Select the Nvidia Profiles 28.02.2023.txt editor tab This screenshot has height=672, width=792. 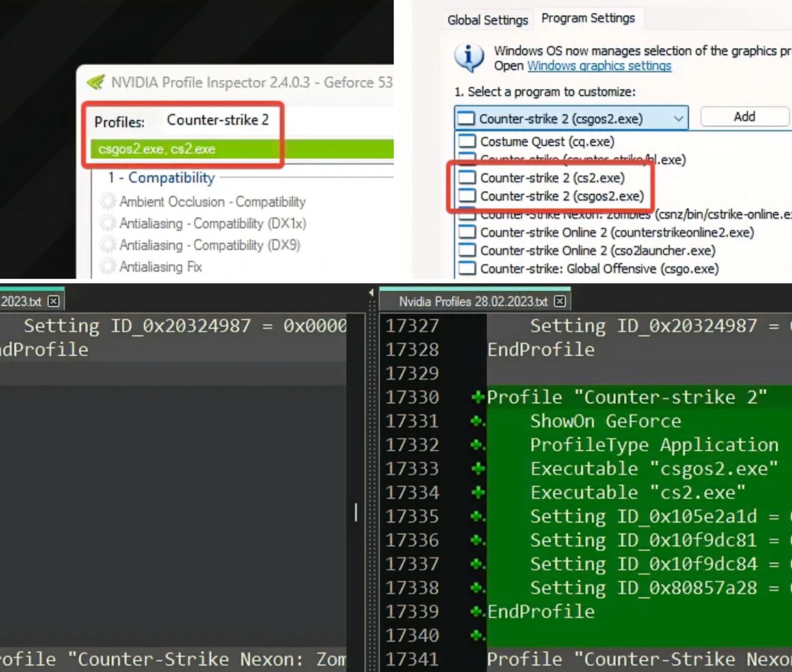(x=473, y=302)
